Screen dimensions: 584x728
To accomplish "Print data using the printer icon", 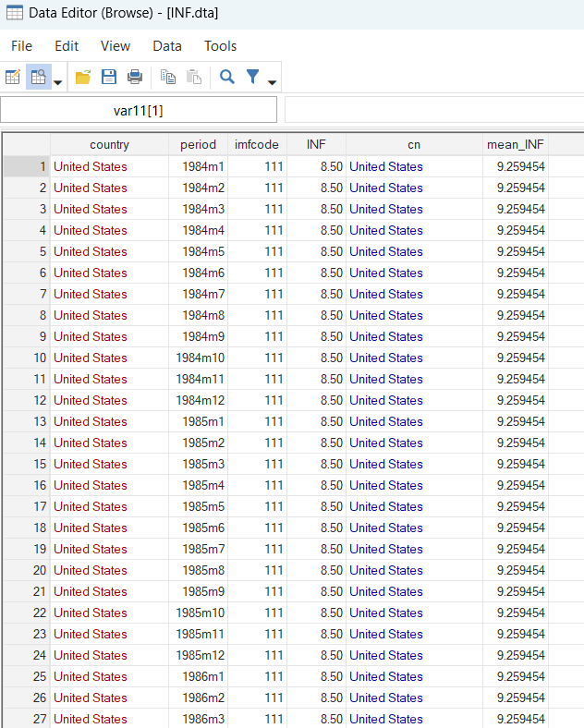I will [135, 78].
